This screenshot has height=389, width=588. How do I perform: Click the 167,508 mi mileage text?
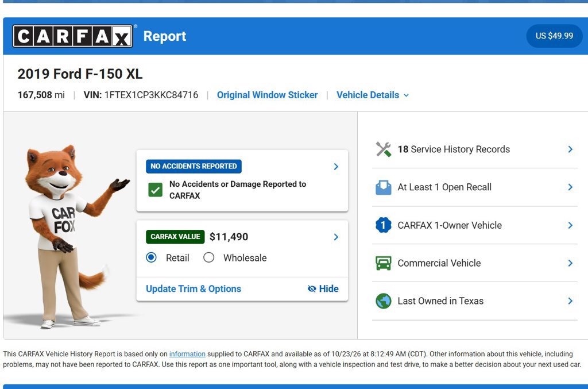tap(41, 95)
